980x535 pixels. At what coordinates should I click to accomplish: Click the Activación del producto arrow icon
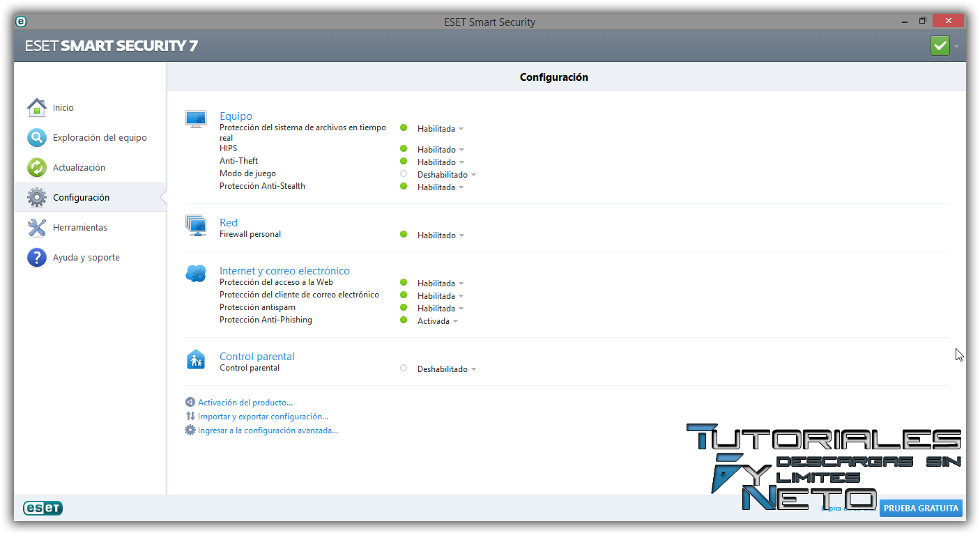coord(190,403)
